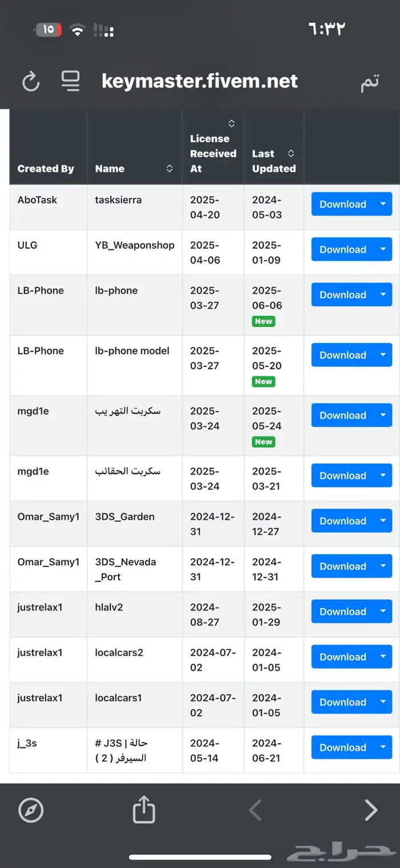Tap the Safari share icon

(x=143, y=810)
